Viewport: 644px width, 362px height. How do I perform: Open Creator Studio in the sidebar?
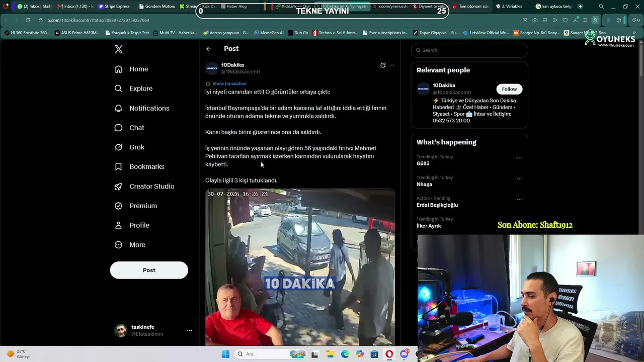click(144, 186)
